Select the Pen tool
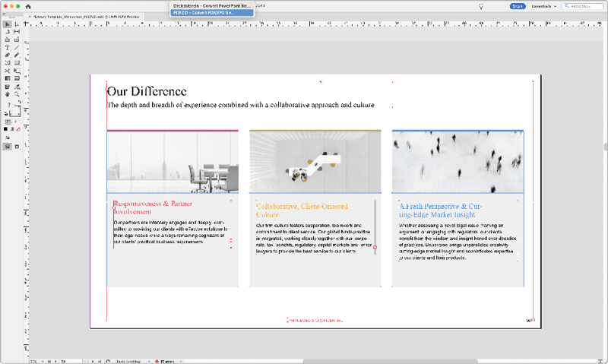This screenshot has width=608, height=364. click(x=7, y=55)
